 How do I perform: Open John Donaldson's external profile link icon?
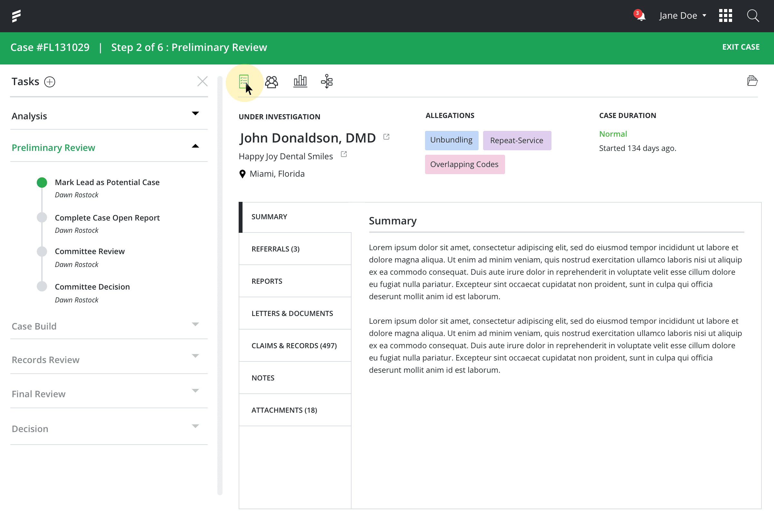(386, 137)
